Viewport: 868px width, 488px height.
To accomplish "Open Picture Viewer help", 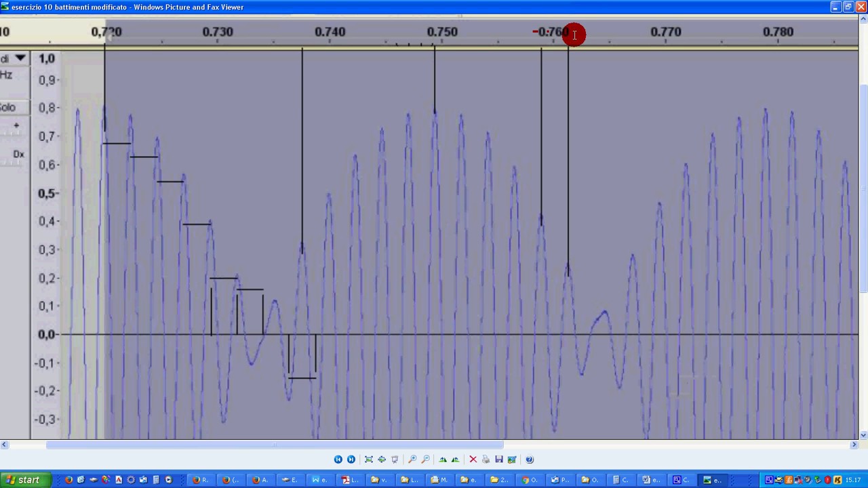I will [530, 460].
